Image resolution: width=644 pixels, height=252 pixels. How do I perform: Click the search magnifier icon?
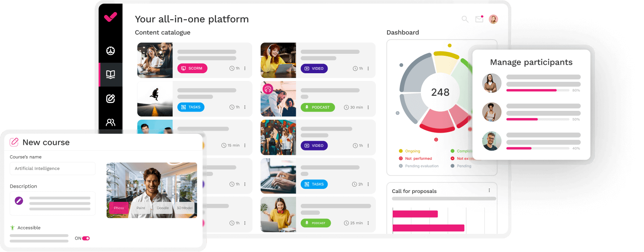(x=465, y=19)
